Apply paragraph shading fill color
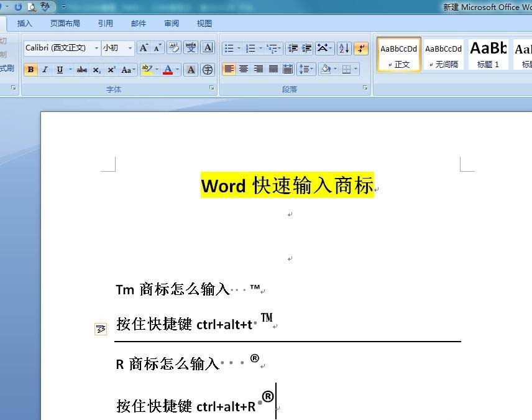 (x=326, y=69)
